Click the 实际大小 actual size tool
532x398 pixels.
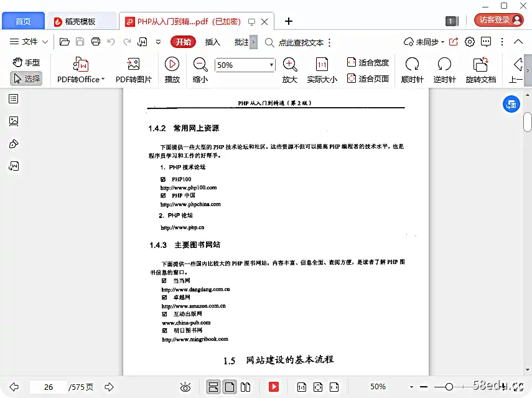(x=322, y=70)
